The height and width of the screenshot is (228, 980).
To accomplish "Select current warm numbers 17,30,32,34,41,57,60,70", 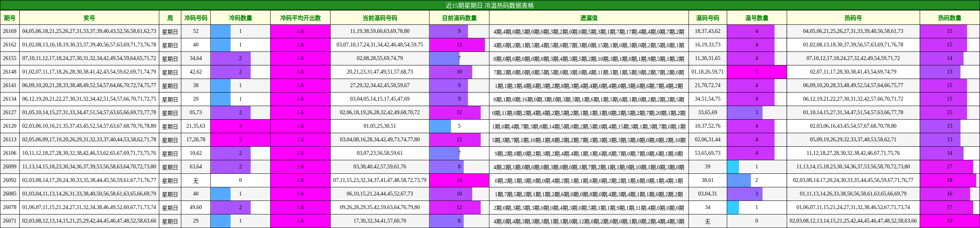I will pos(380,221).
